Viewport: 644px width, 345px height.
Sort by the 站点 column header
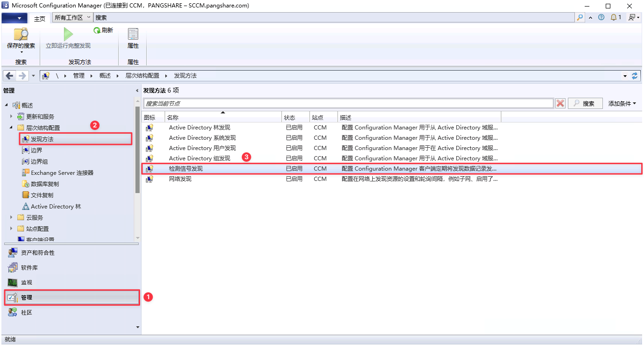click(x=323, y=117)
